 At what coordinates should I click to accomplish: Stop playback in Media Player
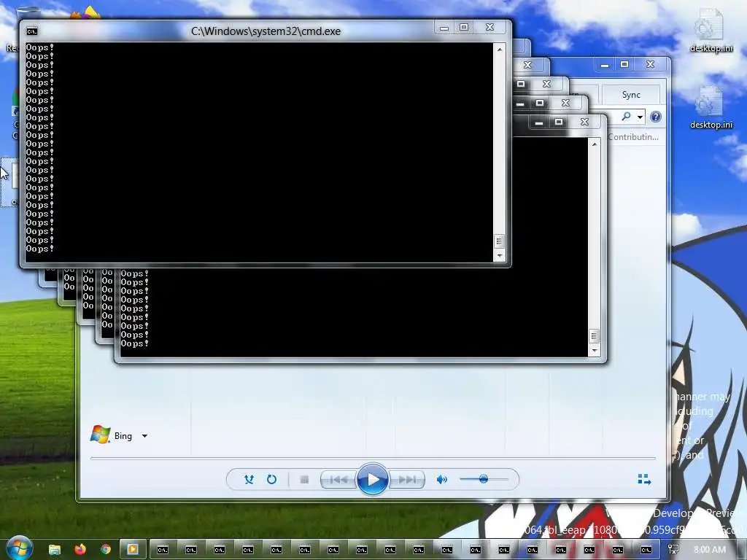pyautogui.click(x=304, y=480)
